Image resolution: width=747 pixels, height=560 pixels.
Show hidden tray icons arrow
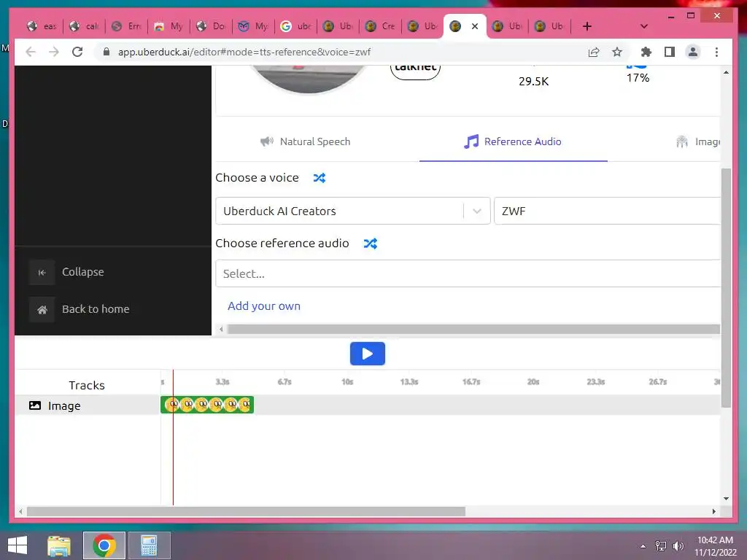pos(643,546)
